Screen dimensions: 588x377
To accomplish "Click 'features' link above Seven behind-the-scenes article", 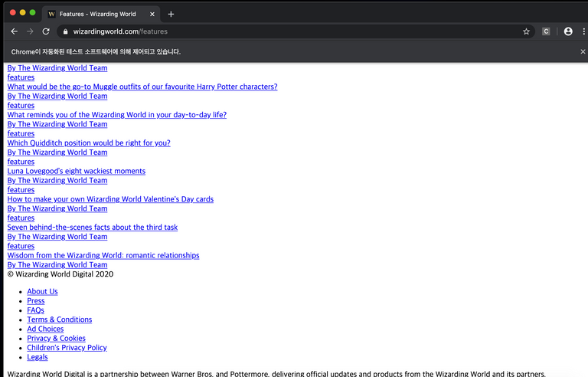I will [21, 218].
